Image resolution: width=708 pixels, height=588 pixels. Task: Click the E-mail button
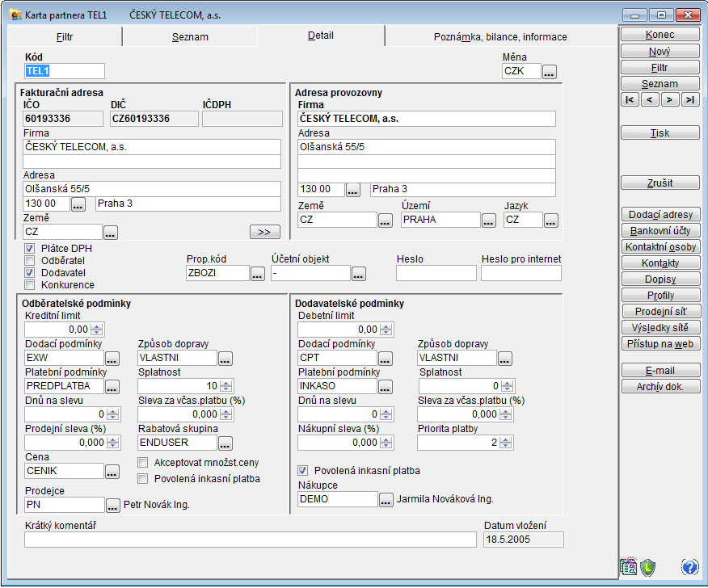661,371
